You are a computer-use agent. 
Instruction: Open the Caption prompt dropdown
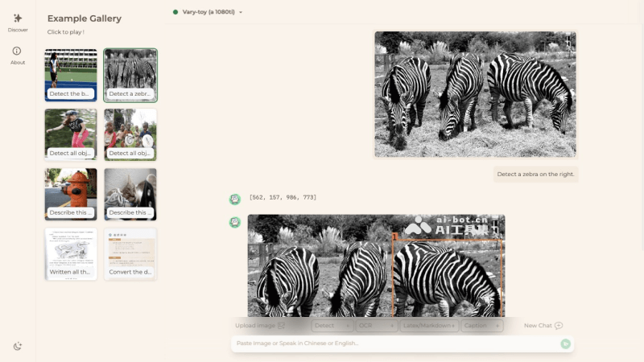481,326
